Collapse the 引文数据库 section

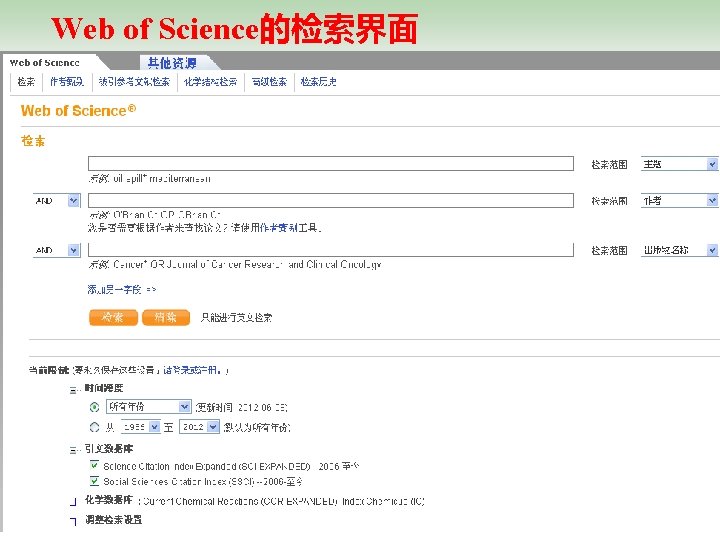point(74,450)
